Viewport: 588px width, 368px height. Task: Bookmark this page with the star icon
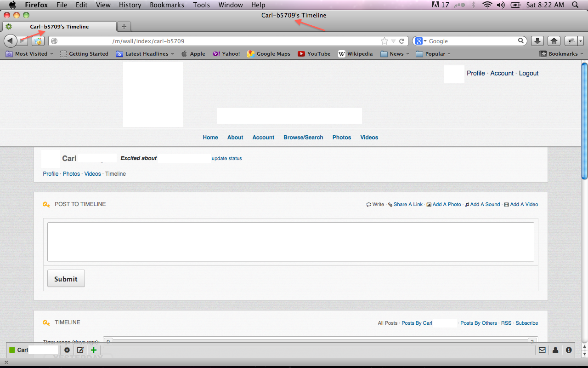click(384, 41)
